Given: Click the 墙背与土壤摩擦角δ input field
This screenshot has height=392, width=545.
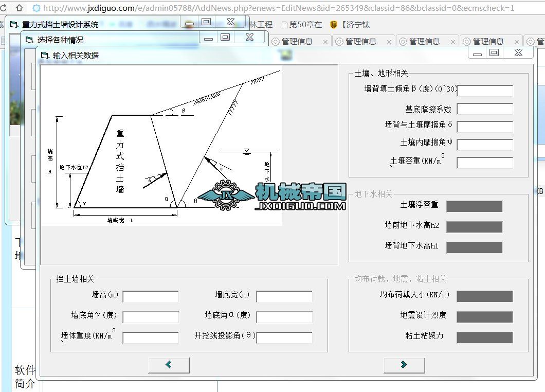Looking at the screenshot, I should click(485, 127).
